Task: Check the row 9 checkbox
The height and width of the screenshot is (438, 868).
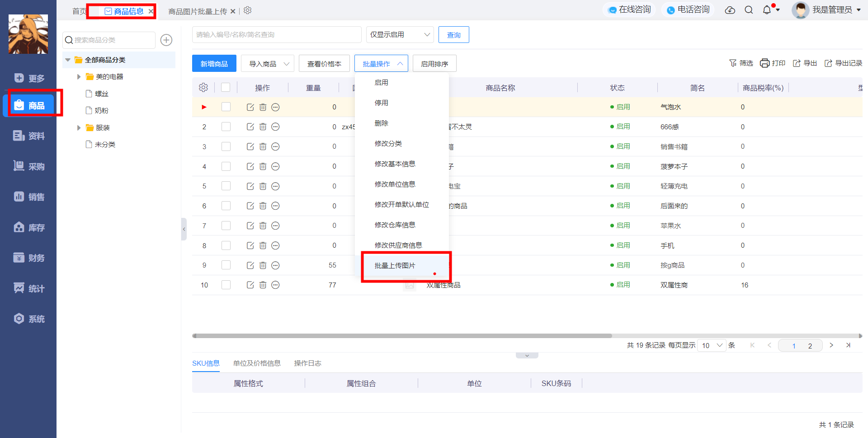Action: (x=226, y=265)
